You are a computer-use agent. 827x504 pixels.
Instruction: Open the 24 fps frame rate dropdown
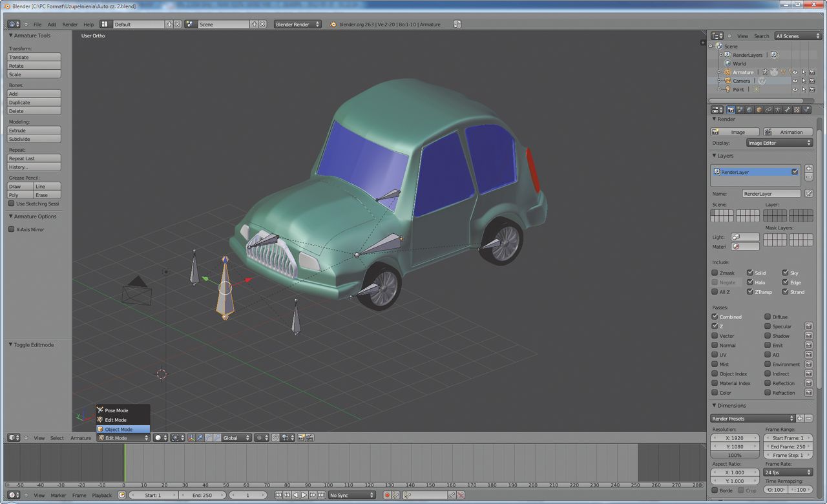tap(788, 472)
